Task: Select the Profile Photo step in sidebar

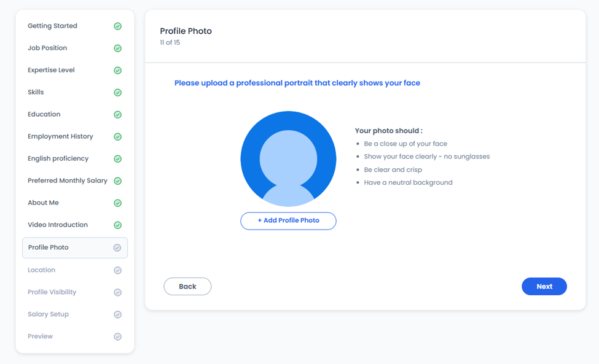Action: (75, 247)
